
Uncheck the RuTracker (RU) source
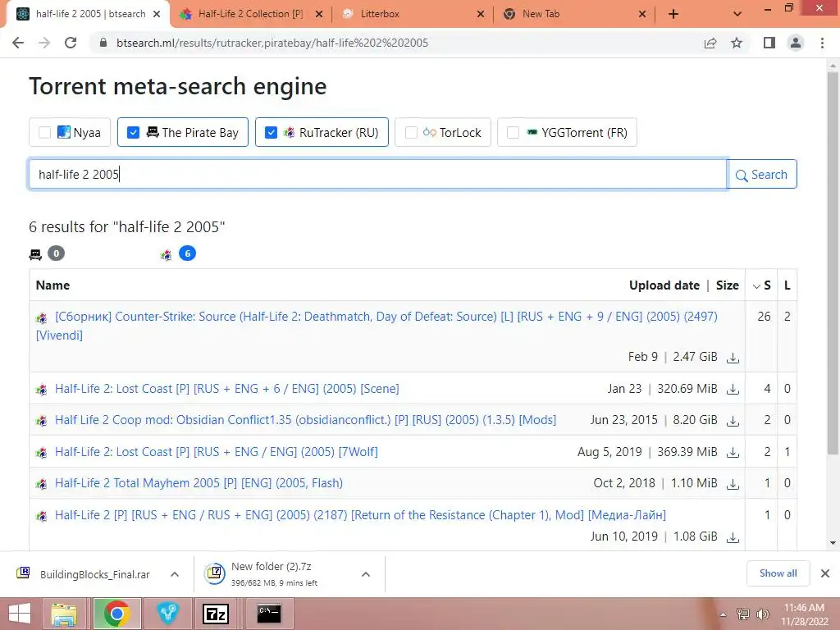click(x=271, y=132)
